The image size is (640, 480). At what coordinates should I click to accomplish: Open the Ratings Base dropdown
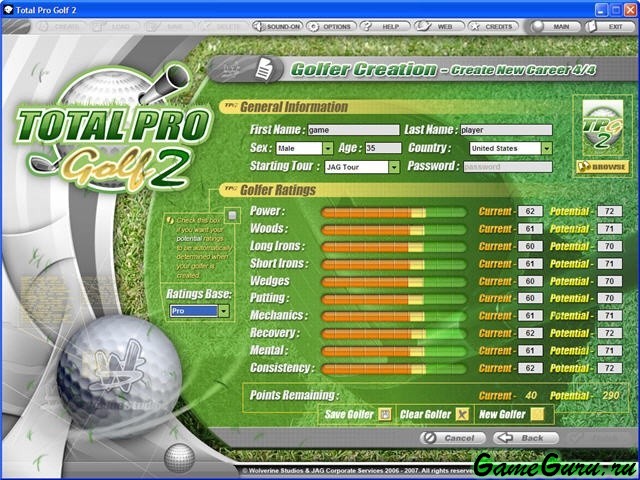click(200, 311)
